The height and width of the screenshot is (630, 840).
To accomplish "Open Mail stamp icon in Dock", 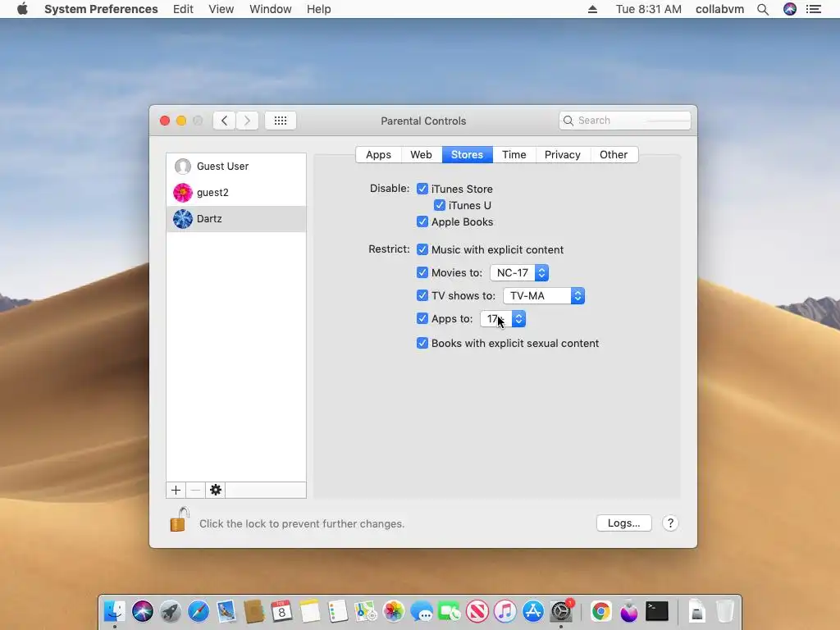I will (226, 611).
